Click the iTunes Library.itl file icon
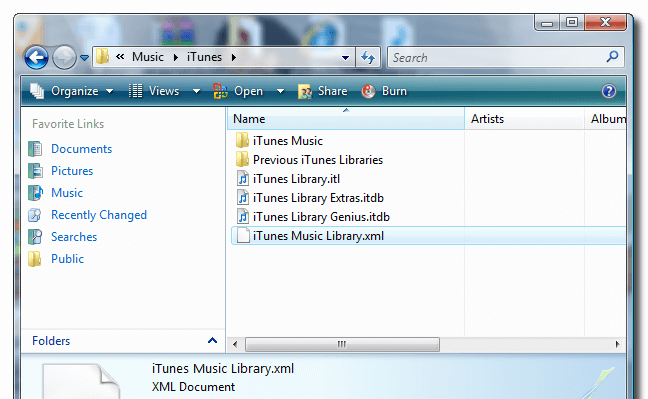The width and height of the screenshot is (648, 399). (x=243, y=179)
